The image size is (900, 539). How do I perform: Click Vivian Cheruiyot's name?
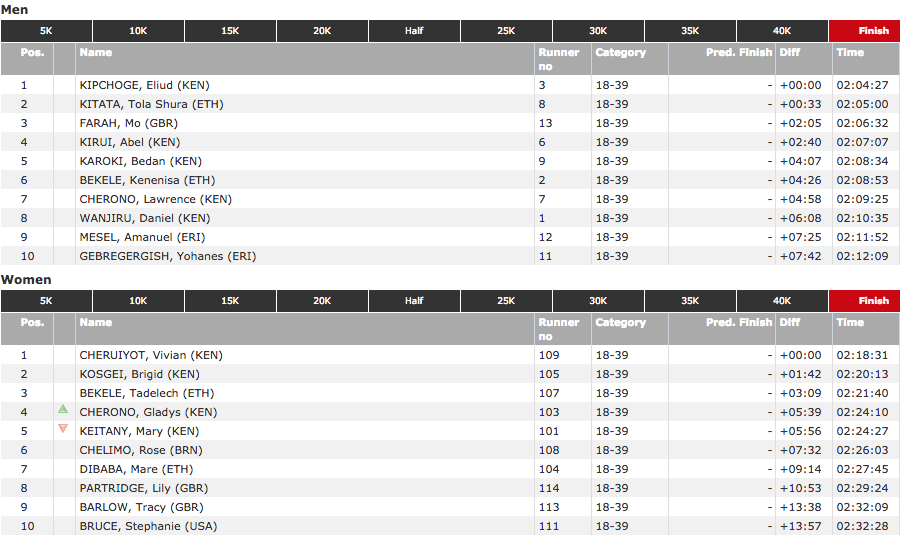[x=151, y=356]
